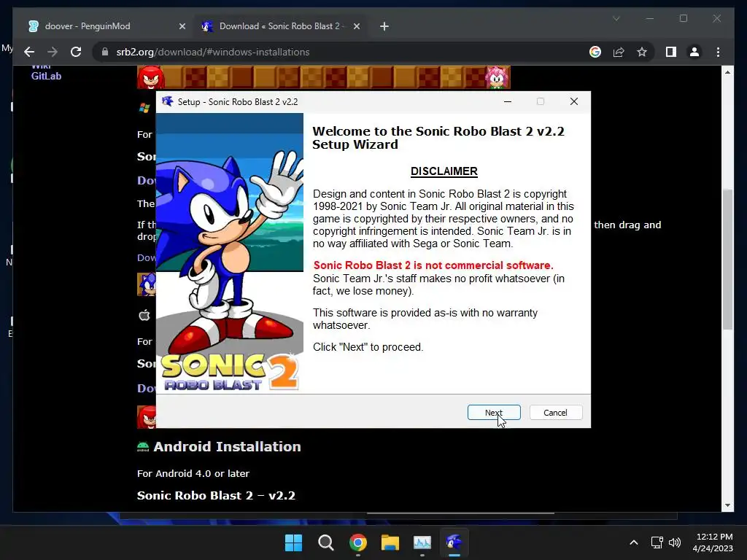Select the Download Sonic Robo Blast 2 tab
The image size is (747, 560).
279,26
